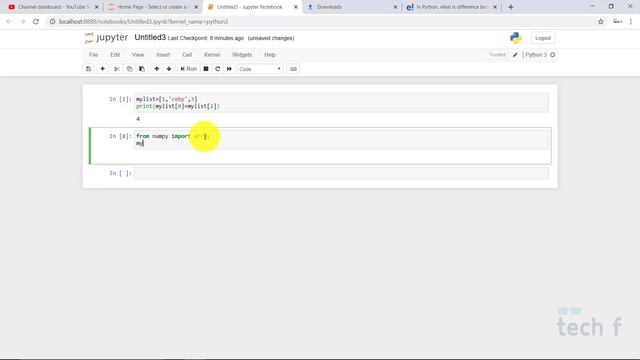The image size is (640, 360).
Task: Move selected cell down with the arrow icon
Action: 169,69
